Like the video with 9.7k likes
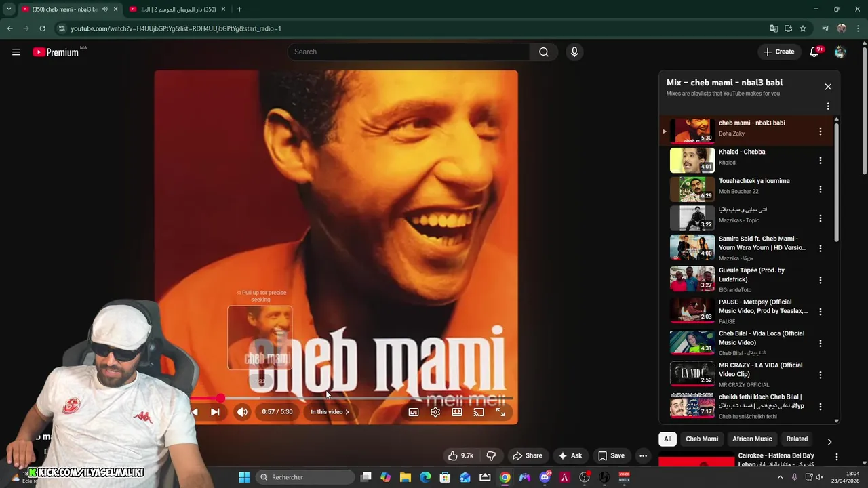Screen dimensions: 868x488 click(x=460, y=456)
